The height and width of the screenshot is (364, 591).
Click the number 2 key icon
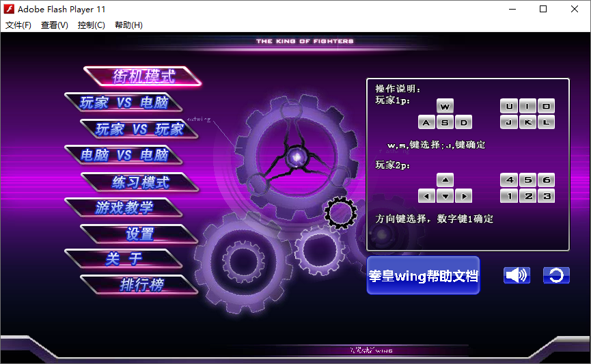click(527, 196)
